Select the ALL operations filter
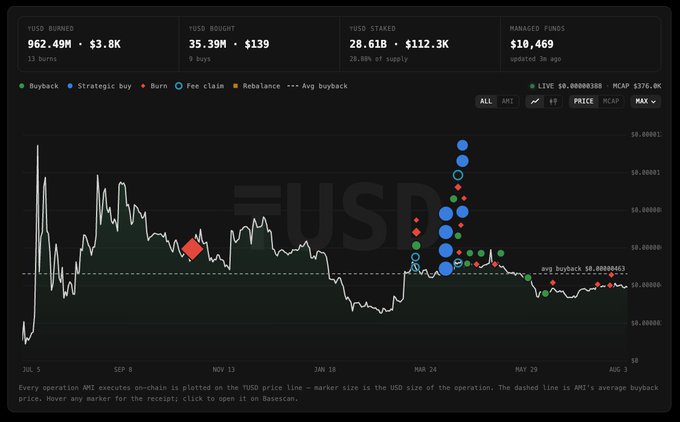The height and width of the screenshot is (422, 680). tap(486, 101)
